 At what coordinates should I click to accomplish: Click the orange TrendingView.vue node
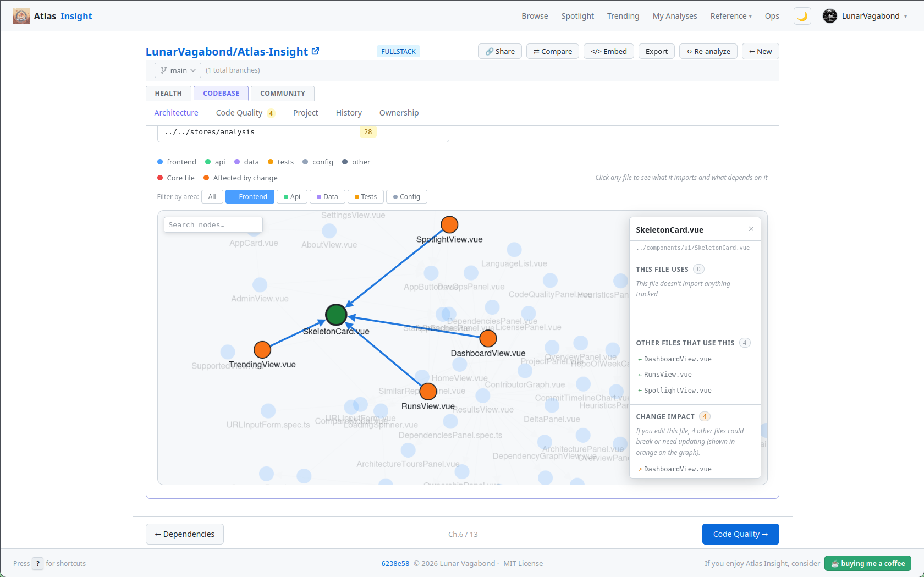[262, 349]
